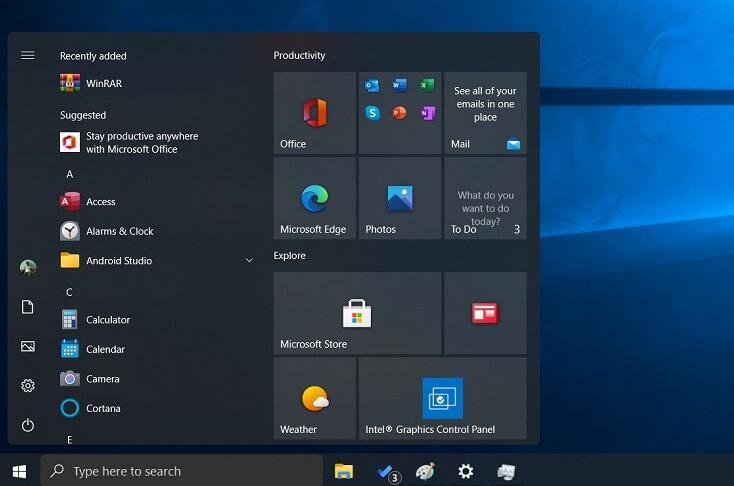Screen dimensions: 734x486
Task: Open the Weather tile
Action: pos(315,398)
